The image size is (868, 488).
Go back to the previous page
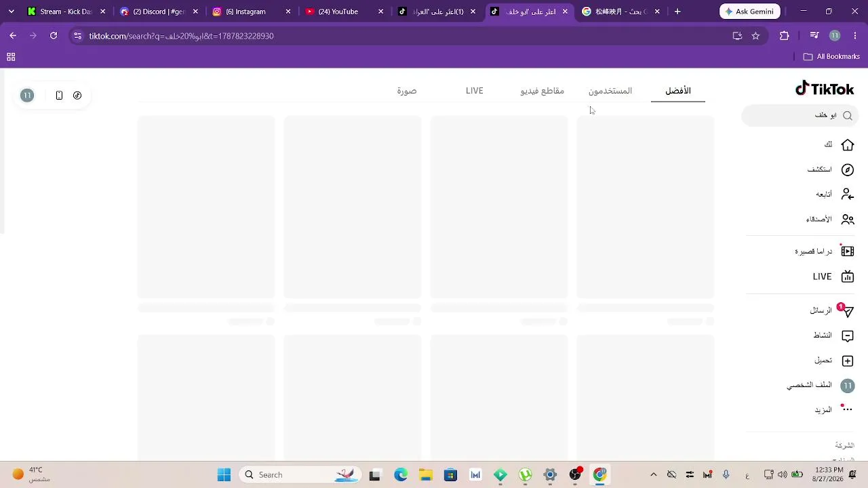coord(13,36)
